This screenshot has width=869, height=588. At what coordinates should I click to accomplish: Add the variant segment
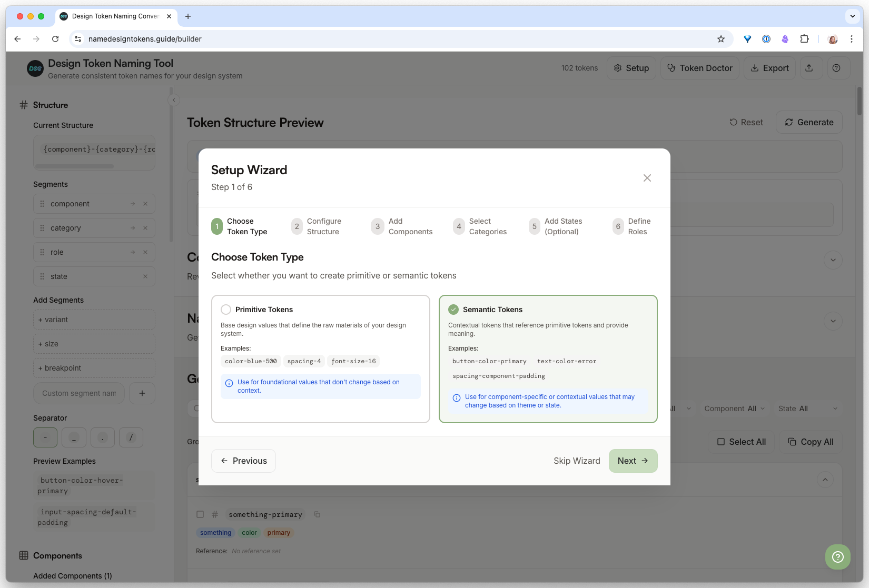click(94, 320)
